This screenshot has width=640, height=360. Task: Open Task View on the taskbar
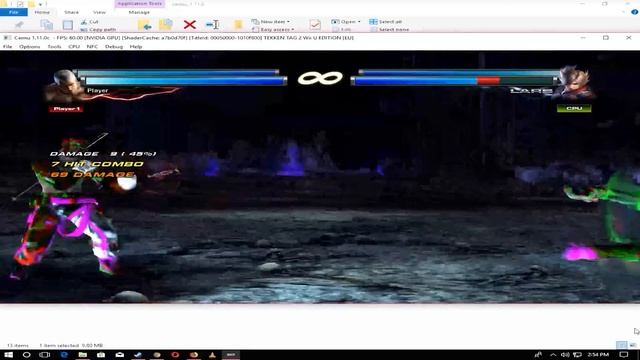pyautogui.click(x=44, y=355)
